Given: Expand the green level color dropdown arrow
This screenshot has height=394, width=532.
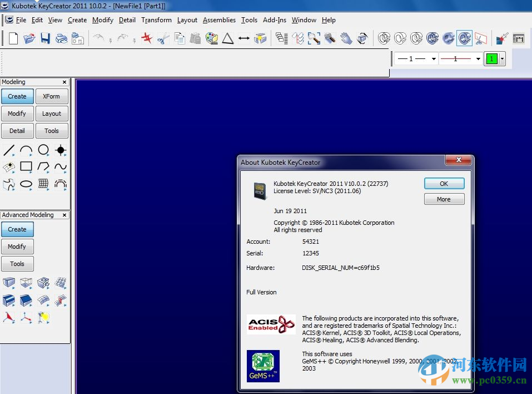Looking at the screenshot, I should (502, 59).
